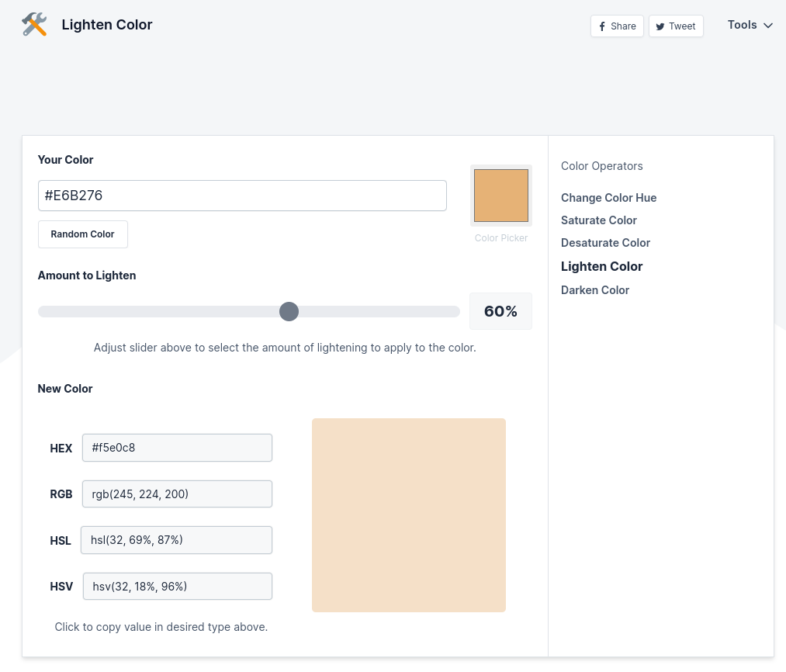Copy the RGB value field
The width and height of the screenshot is (786, 672).
pos(177,494)
